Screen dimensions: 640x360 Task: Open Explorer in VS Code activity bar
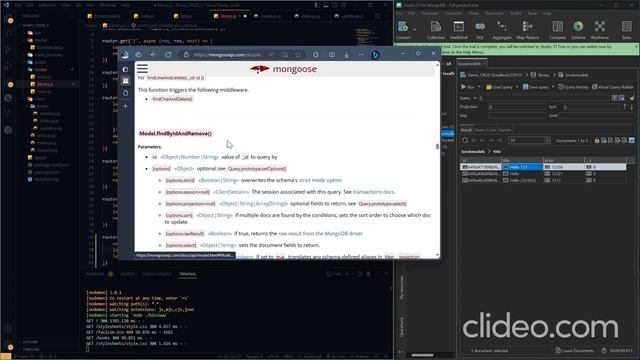click(9, 19)
